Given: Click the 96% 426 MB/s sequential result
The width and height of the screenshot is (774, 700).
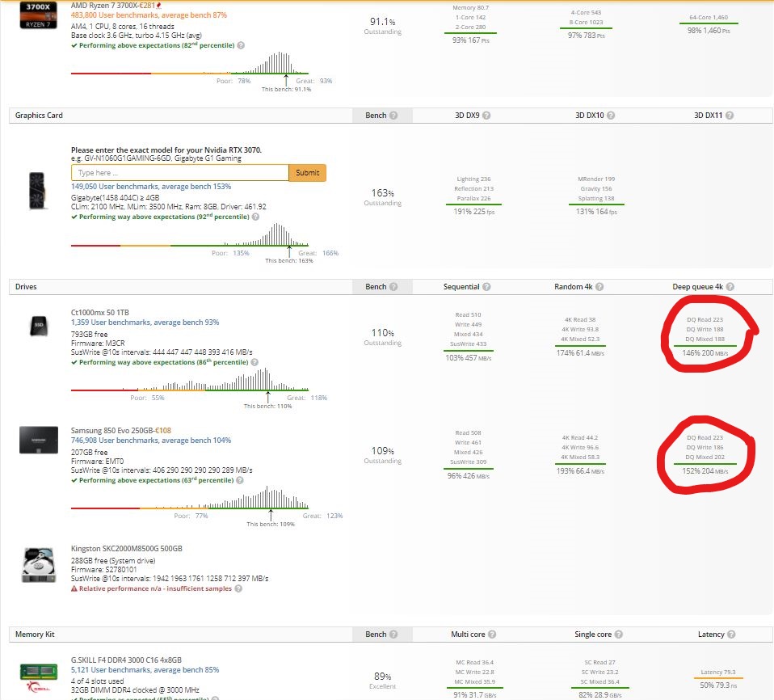Looking at the screenshot, I should point(469,476).
